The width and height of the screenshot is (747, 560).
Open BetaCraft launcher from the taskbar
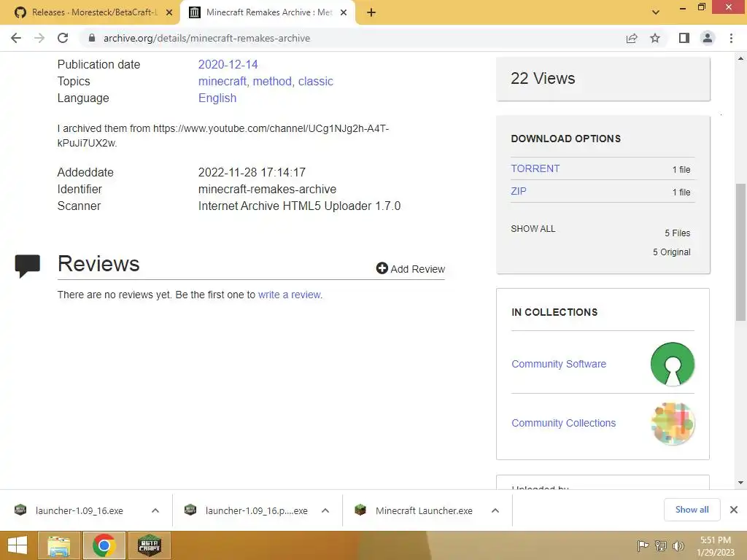point(149,545)
